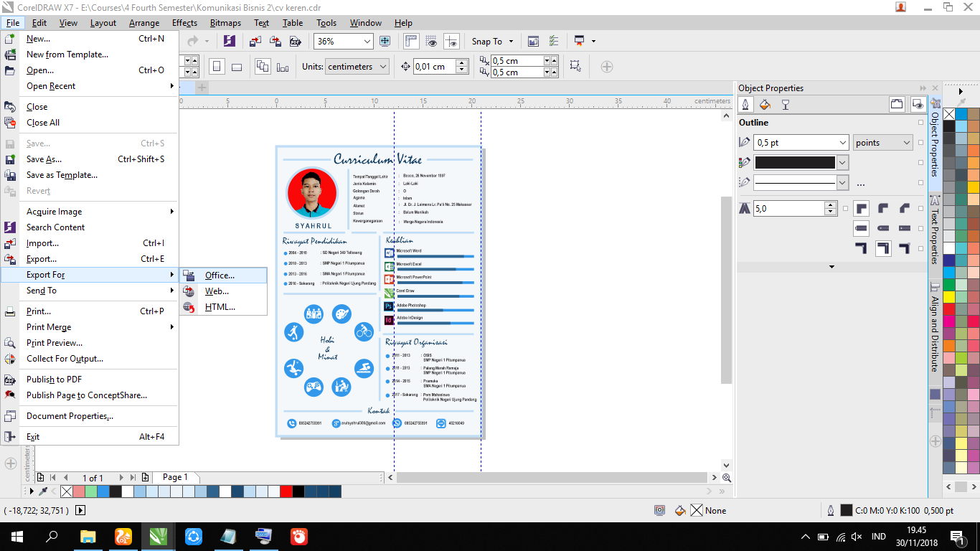Choose the mitered corner style icon
The height and width of the screenshot is (551, 980).
(862, 208)
